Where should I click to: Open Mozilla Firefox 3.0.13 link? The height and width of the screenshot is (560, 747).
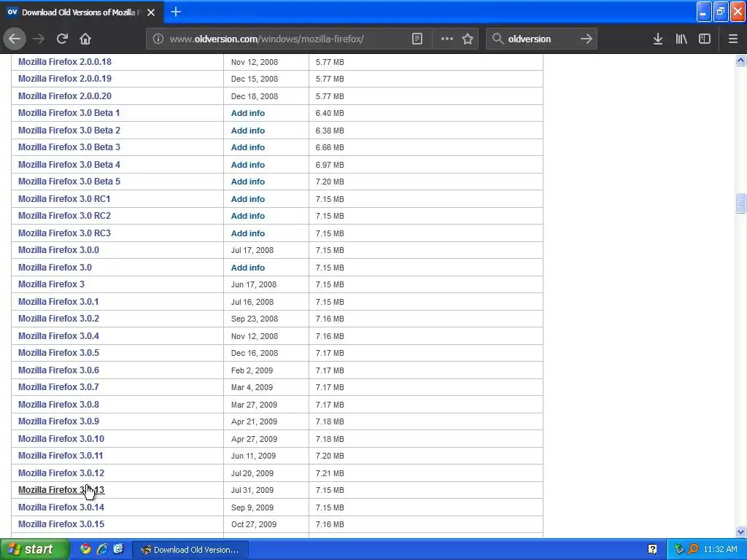point(61,490)
